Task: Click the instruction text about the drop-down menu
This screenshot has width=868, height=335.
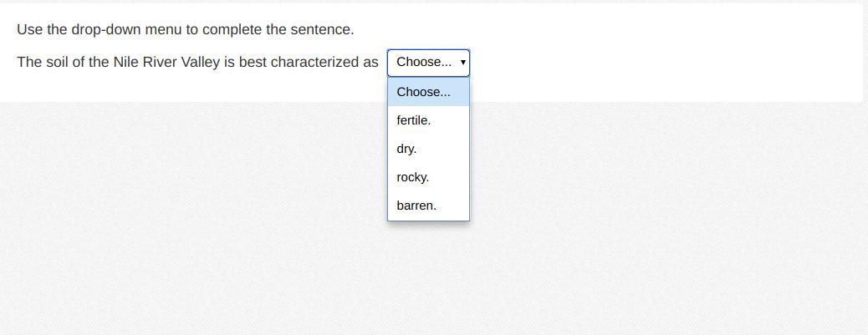Action: coord(185,29)
